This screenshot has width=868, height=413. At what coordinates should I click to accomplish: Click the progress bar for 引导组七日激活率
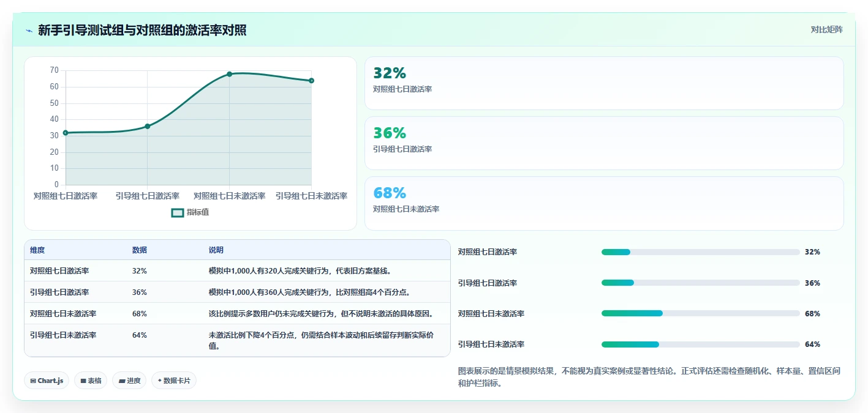tap(701, 283)
